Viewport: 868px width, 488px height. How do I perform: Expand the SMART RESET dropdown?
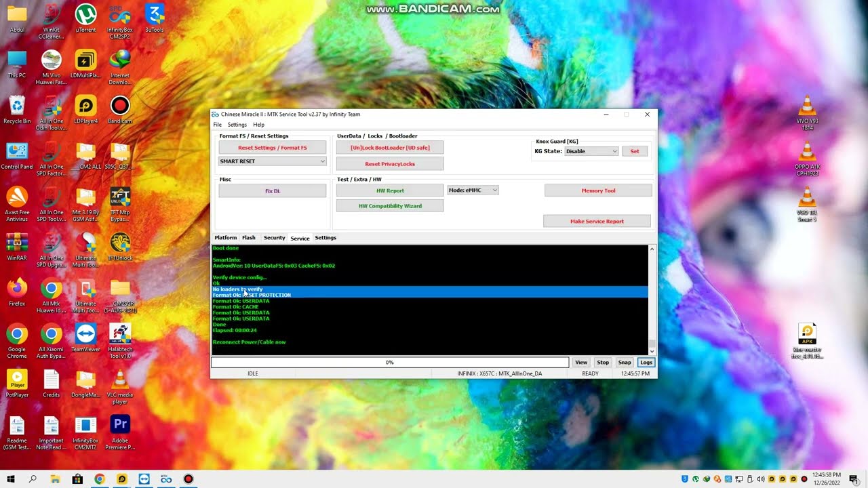(x=272, y=161)
